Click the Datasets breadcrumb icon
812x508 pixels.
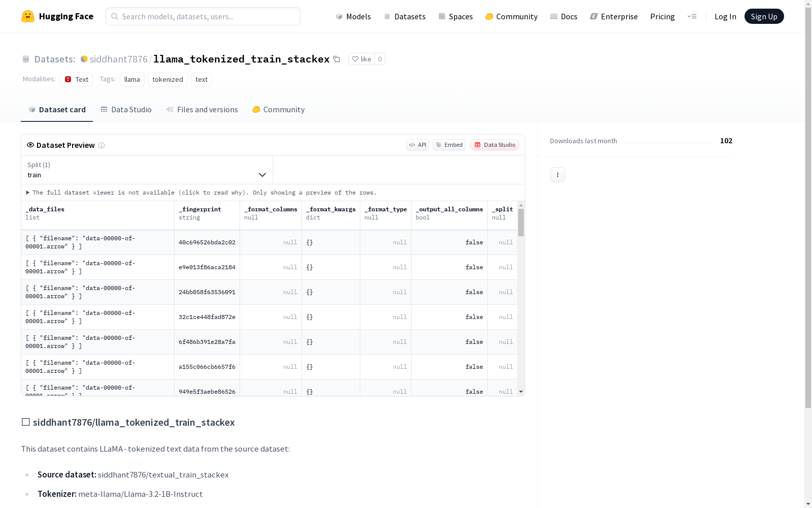[x=26, y=59]
